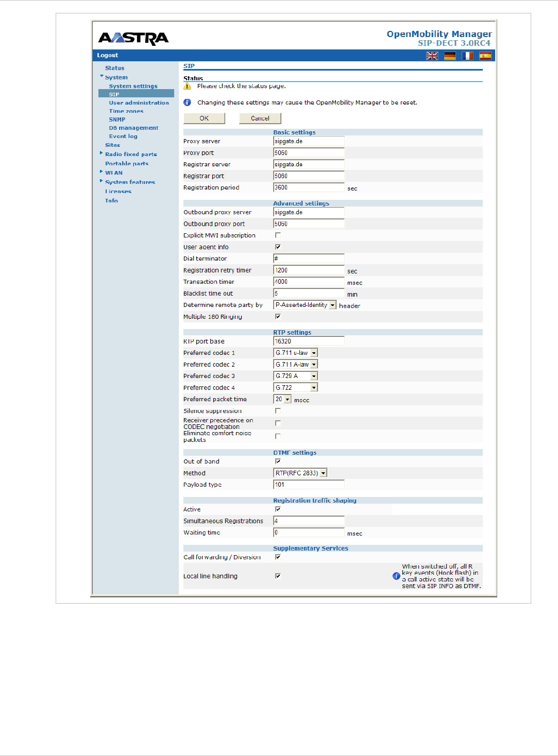Click Registrar server input field
This screenshot has width=558, height=756.
(x=309, y=164)
